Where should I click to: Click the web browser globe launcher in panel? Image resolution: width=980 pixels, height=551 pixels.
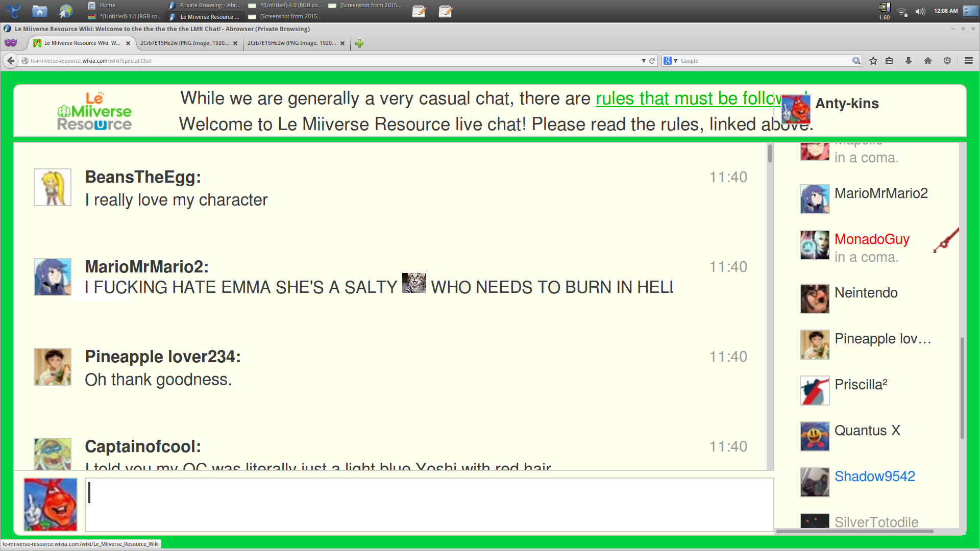pos(66,11)
